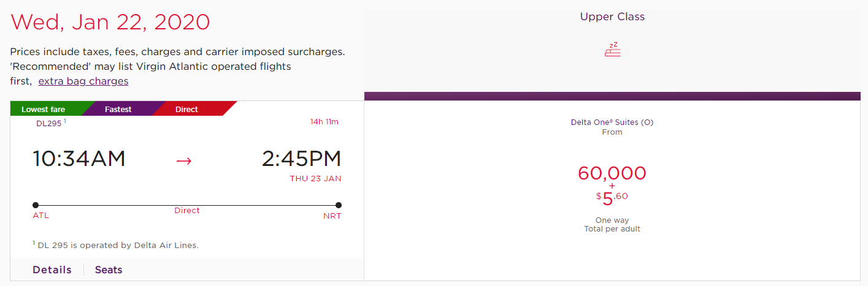Open the Seats tab for flight DL295
This screenshot has height=286, width=868.
pyautogui.click(x=109, y=270)
